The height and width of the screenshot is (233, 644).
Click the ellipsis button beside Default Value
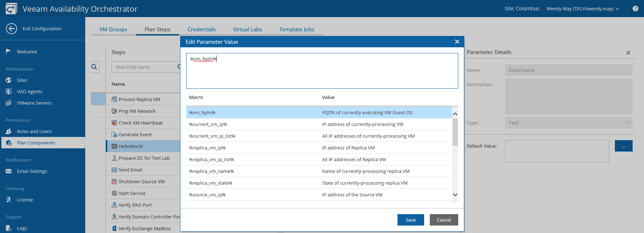[x=624, y=146]
